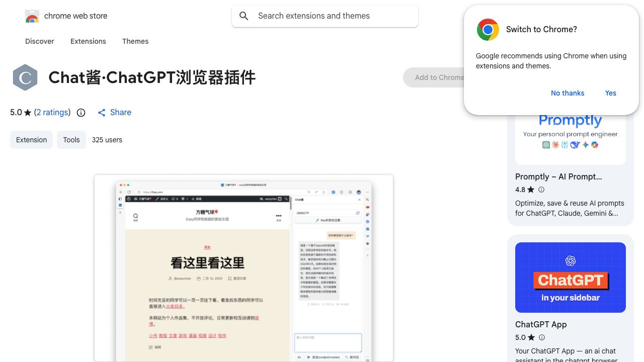
Task: Open the 2 ratings link
Action: click(x=52, y=113)
